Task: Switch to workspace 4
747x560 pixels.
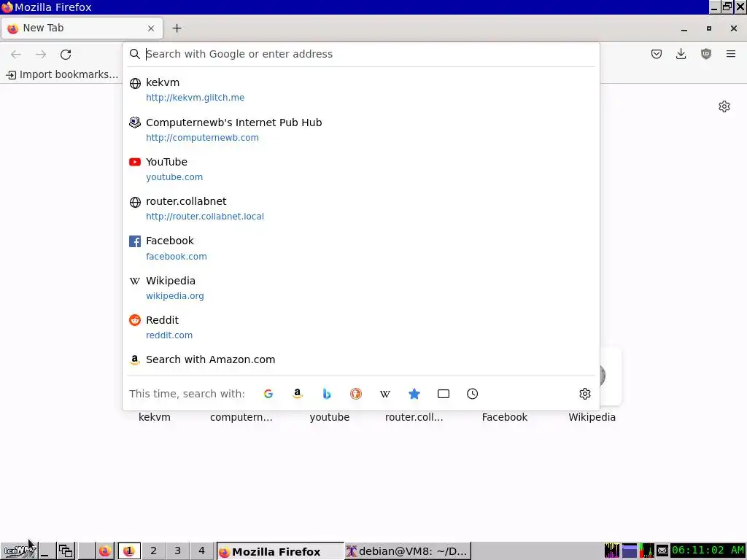Action: pos(201,551)
